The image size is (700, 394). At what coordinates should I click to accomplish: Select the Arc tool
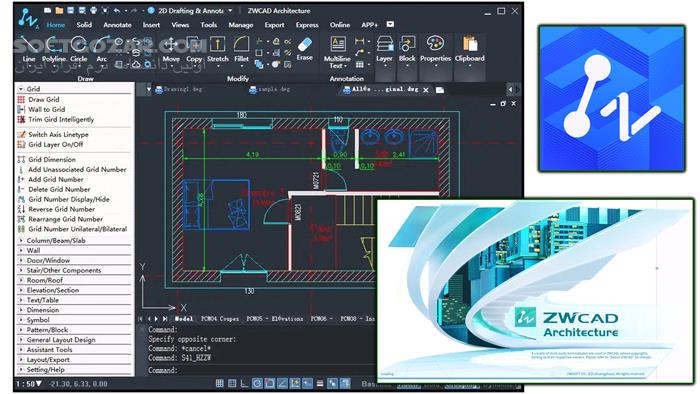tap(101, 49)
